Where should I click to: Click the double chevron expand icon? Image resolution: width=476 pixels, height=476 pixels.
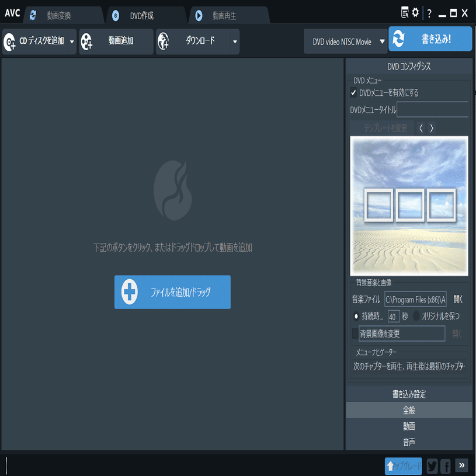point(461,465)
